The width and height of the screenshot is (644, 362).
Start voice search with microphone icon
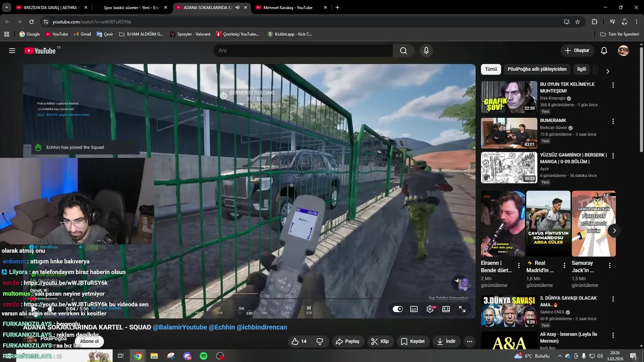coord(426,51)
